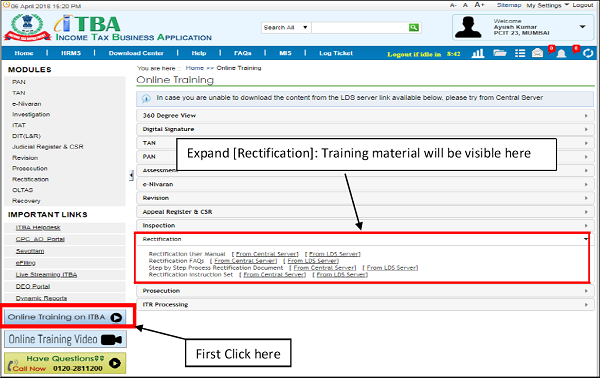Click the camera icon on Online Training Video
The width and height of the screenshot is (600, 379).
(x=111, y=340)
